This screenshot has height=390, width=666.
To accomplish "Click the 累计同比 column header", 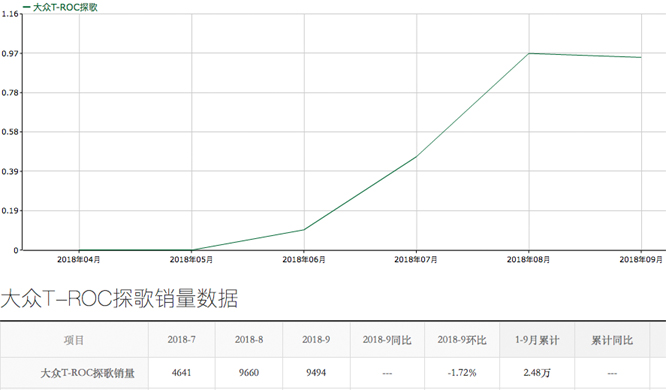I will (612, 340).
